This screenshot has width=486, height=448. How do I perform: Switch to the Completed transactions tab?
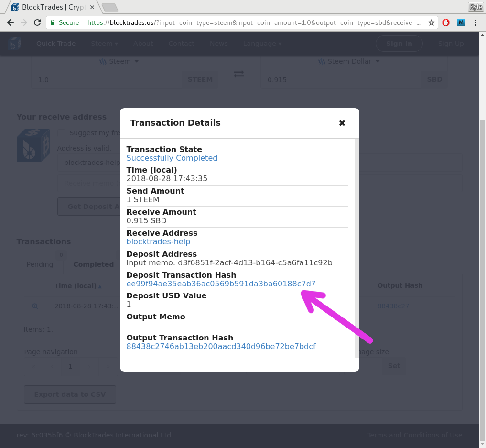pyautogui.click(x=93, y=264)
